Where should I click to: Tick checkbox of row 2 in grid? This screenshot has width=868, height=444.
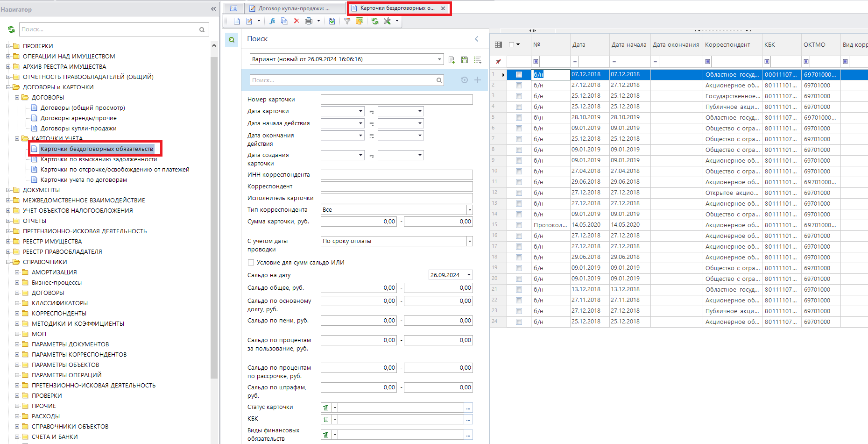(x=519, y=86)
